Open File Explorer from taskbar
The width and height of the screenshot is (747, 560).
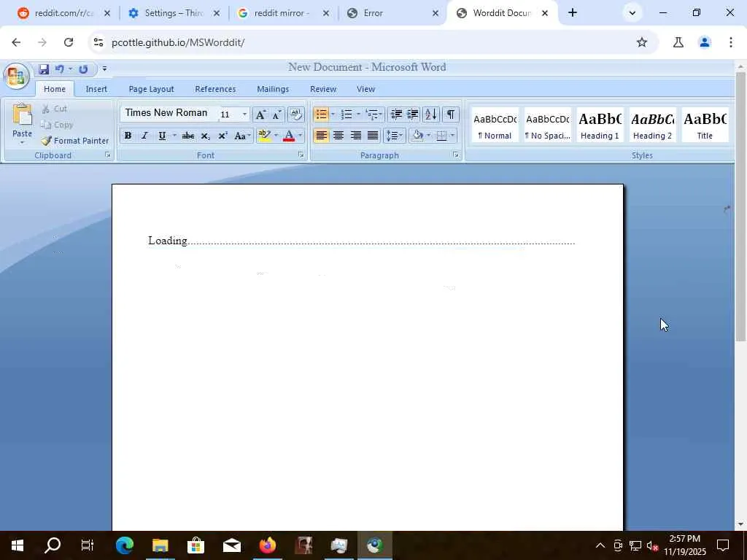pyautogui.click(x=160, y=545)
